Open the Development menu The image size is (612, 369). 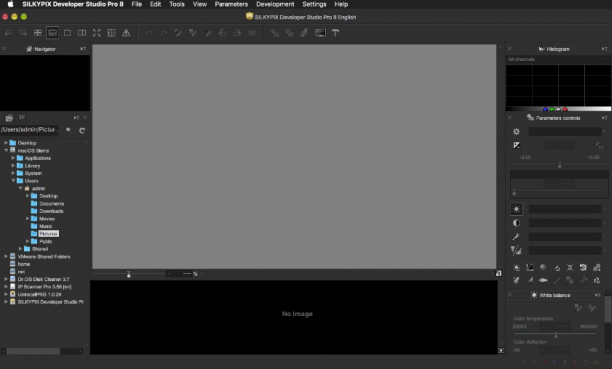[x=275, y=4]
